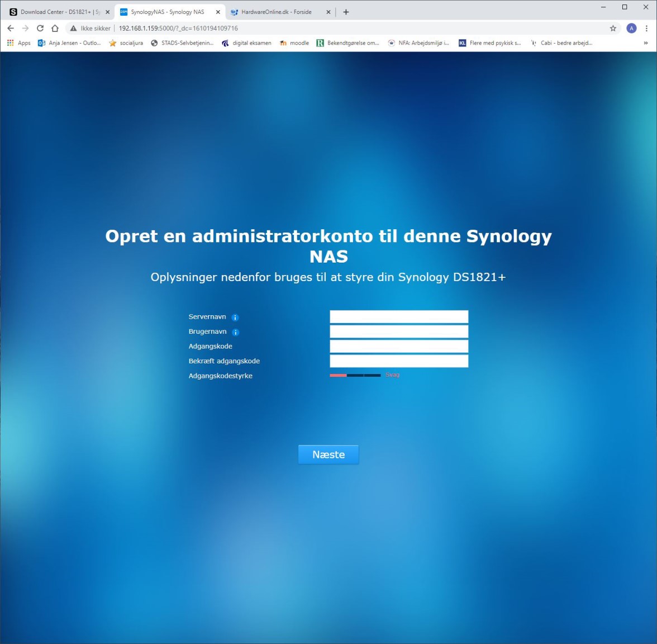The height and width of the screenshot is (644, 657).
Task: Go back with the browser back arrow
Action: tap(11, 28)
